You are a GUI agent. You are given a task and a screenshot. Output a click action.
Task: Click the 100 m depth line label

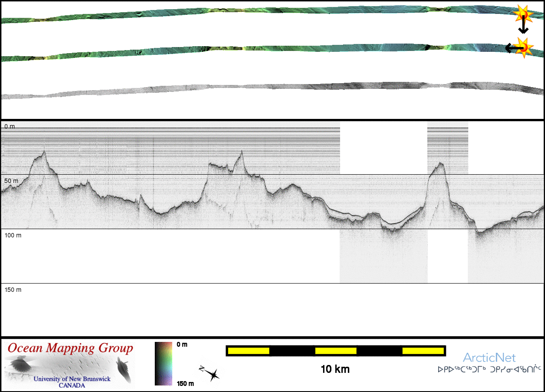(13, 235)
